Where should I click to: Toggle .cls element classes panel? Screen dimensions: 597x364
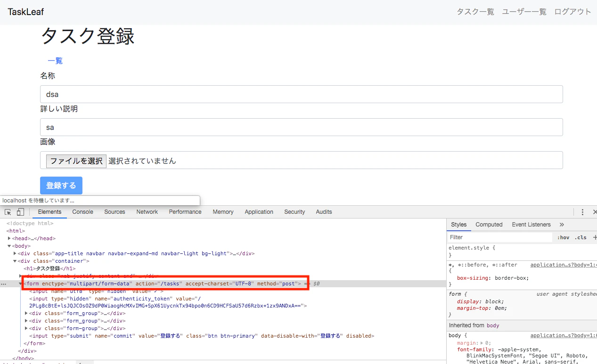click(581, 237)
